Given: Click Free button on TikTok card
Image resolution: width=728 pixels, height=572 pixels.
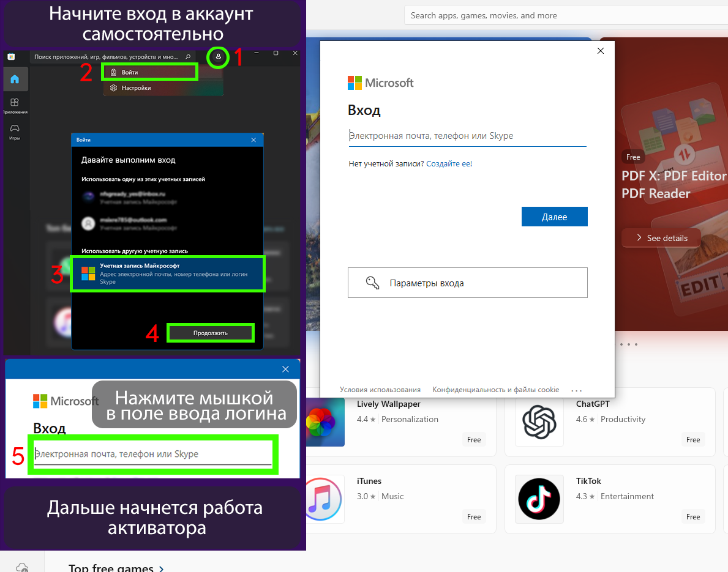Looking at the screenshot, I should (692, 517).
